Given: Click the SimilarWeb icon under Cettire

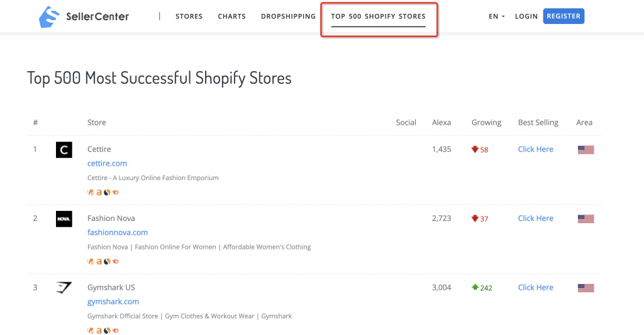Looking at the screenshot, I should click(x=107, y=192).
